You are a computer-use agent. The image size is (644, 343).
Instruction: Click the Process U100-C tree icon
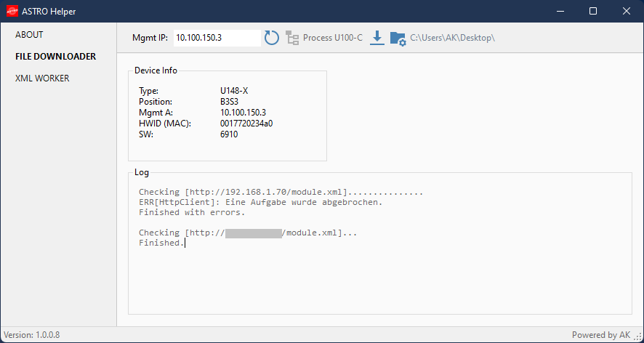click(292, 38)
